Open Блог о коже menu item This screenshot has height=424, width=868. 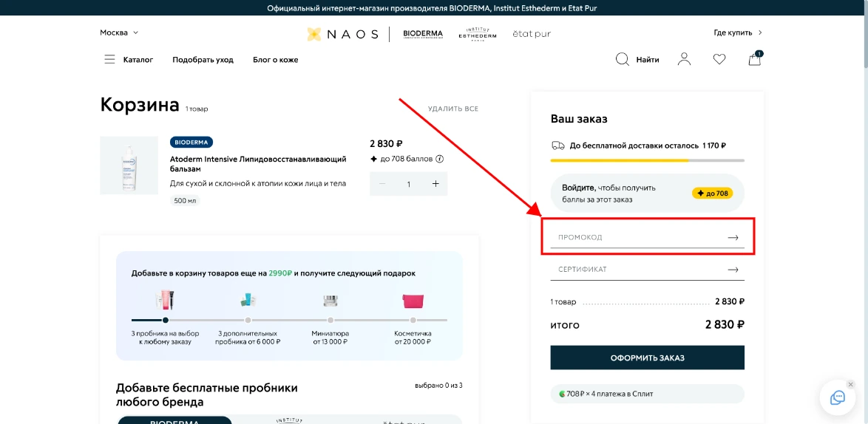[x=276, y=60]
